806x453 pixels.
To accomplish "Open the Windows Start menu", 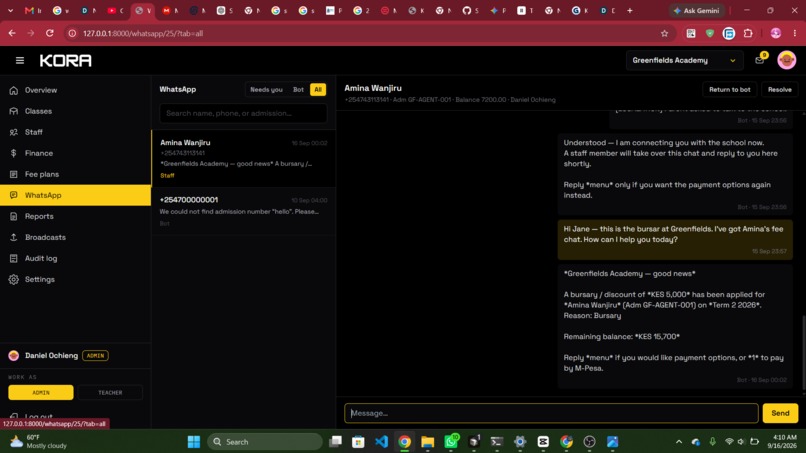I will (x=194, y=442).
